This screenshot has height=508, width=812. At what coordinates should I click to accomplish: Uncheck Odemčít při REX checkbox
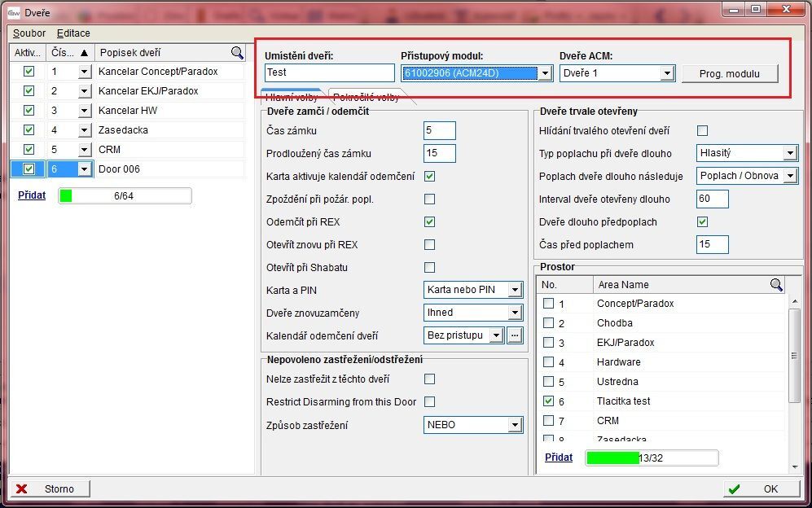coord(429,221)
